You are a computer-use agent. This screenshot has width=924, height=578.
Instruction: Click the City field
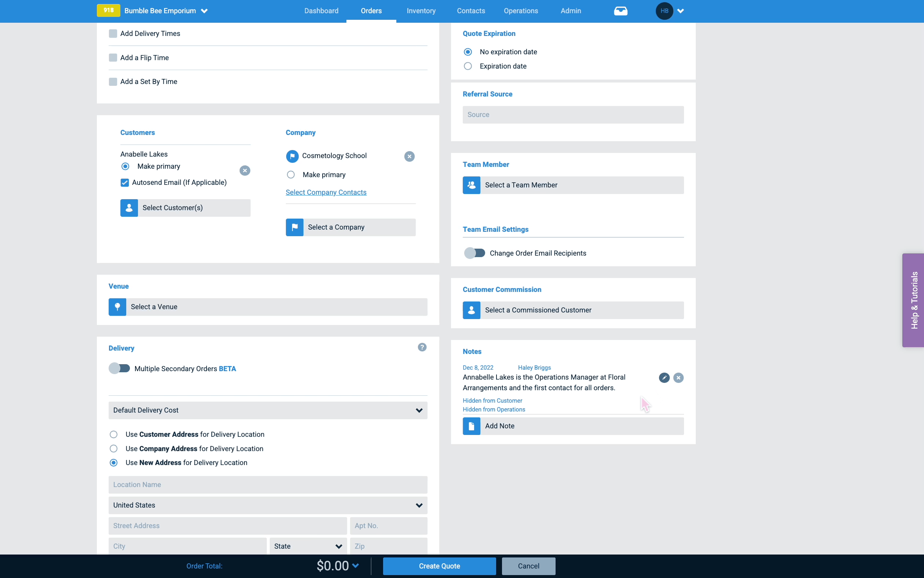[188, 546]
